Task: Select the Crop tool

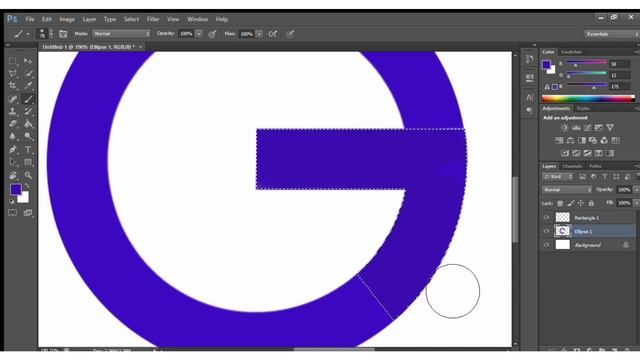Action: click(13, 86)
